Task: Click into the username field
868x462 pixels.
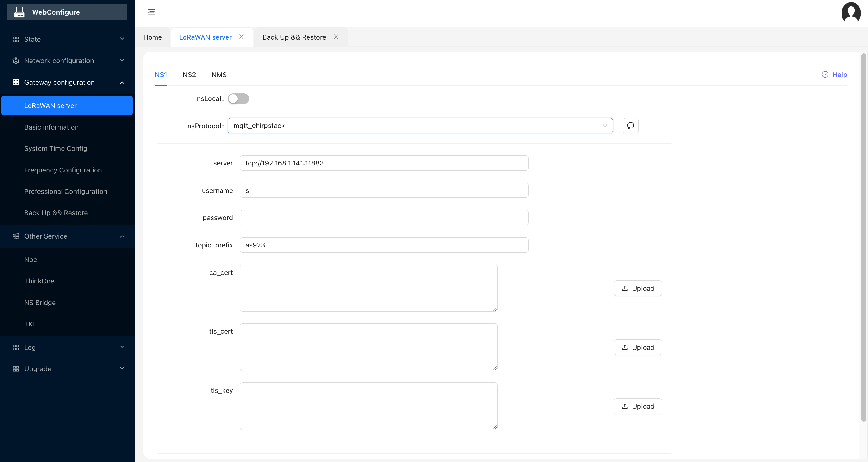Action: pos(384,190)
